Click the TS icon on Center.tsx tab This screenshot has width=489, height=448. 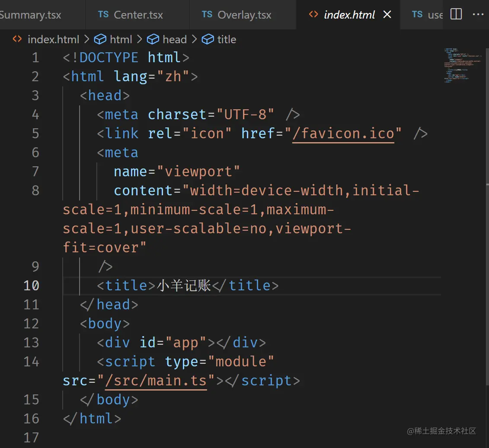103,14
